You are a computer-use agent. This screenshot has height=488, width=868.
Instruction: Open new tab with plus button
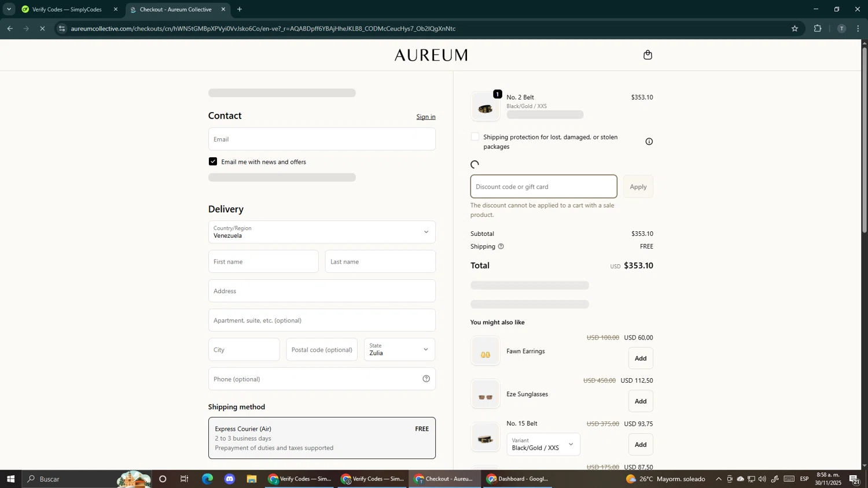[x=240, y=9]
